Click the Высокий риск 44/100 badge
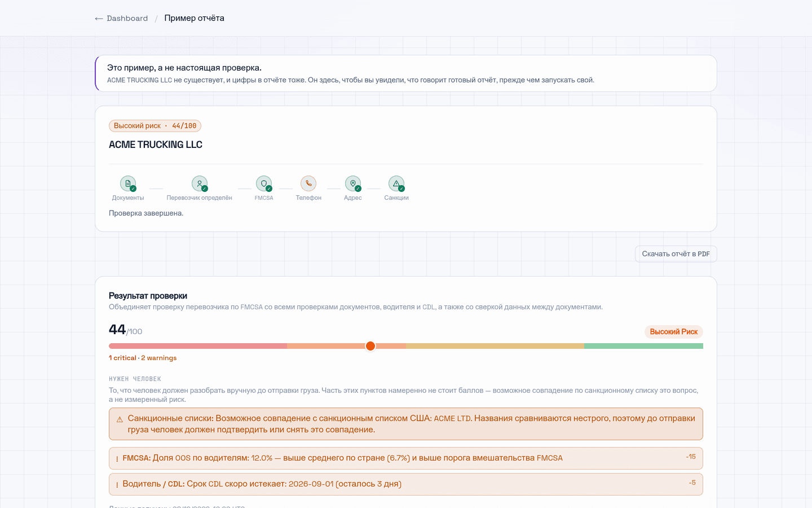The image size is (812, 508). (x=155, y=126)
